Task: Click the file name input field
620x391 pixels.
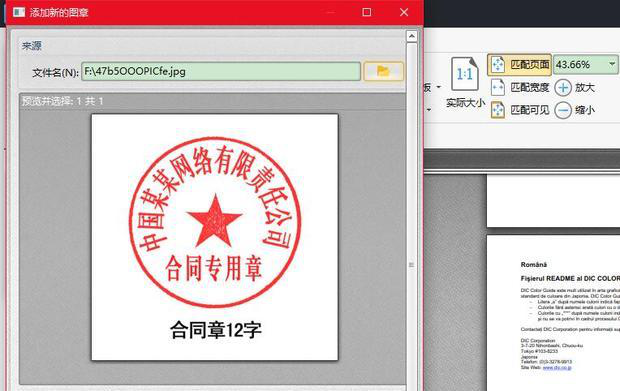Action: point(221,72)
